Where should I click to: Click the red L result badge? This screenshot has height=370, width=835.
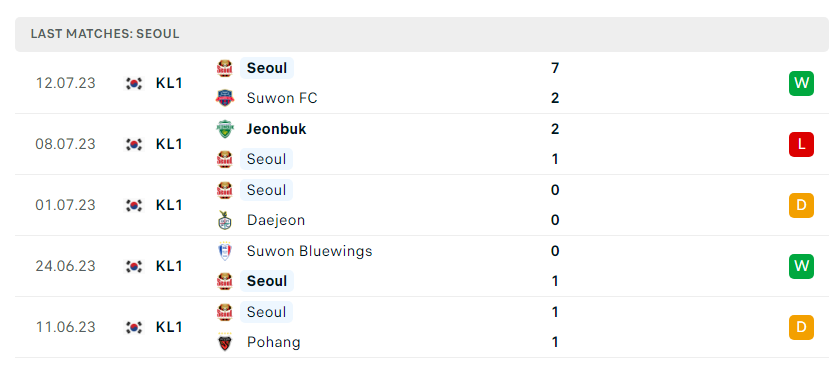801,144
